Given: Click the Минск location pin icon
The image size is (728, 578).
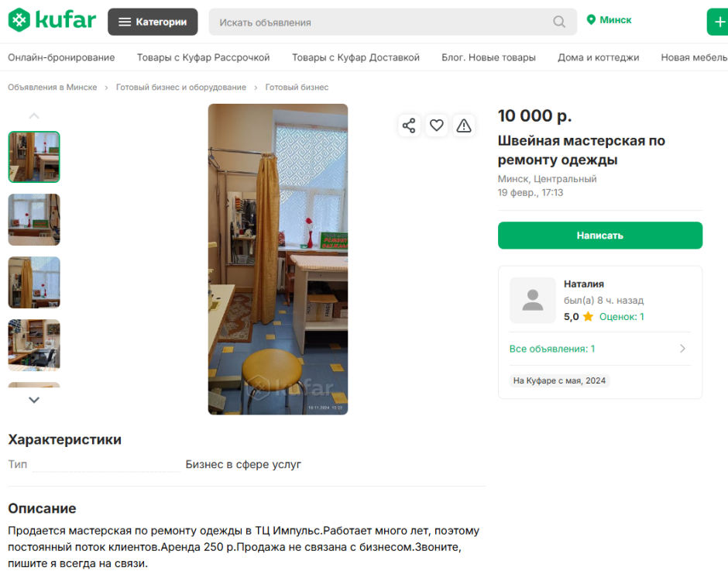Looking at the screenshot, I should (x=591, y=20).
